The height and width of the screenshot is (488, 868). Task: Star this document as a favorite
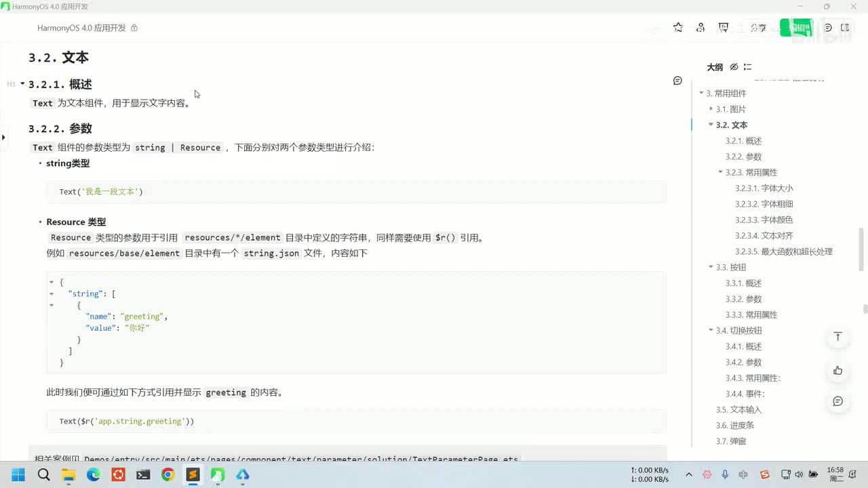[x=678, y=28]
